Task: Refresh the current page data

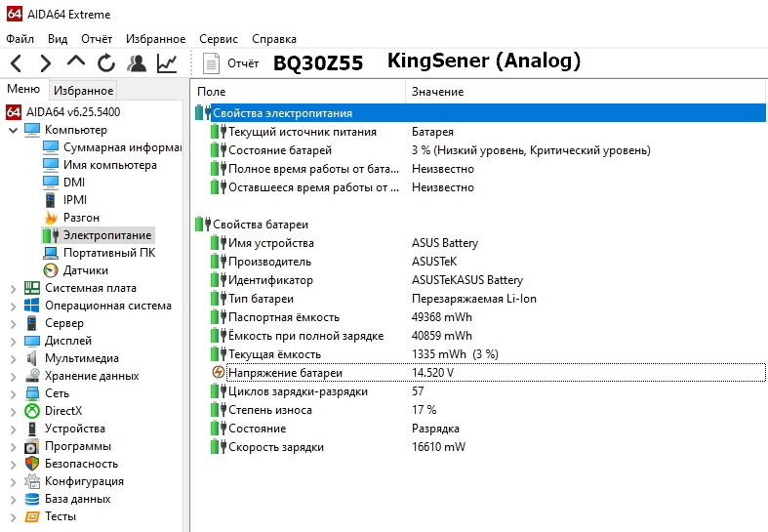Action: point(105,63)
